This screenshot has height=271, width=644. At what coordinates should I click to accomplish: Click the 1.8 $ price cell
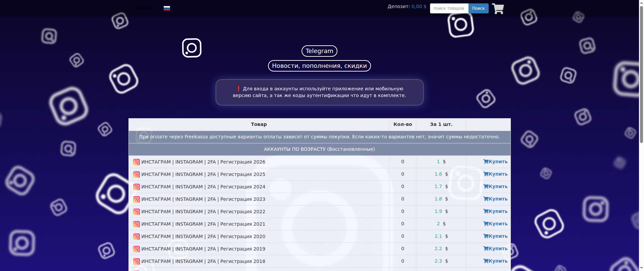441,199
